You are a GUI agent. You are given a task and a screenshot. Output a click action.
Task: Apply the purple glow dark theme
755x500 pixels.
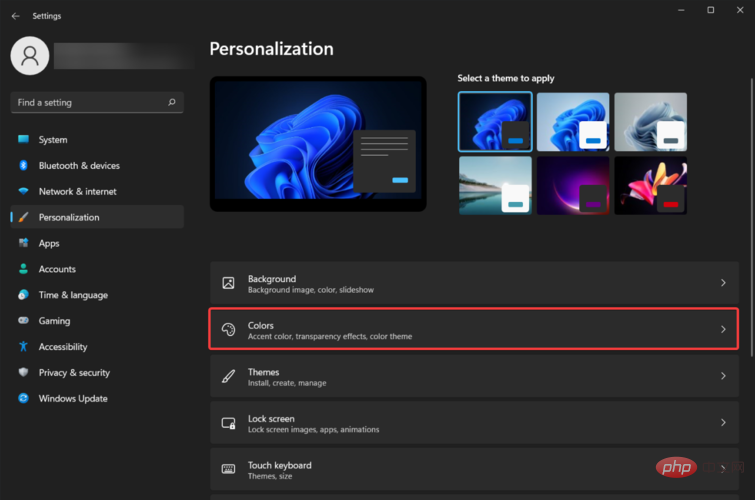pos(573,185)
